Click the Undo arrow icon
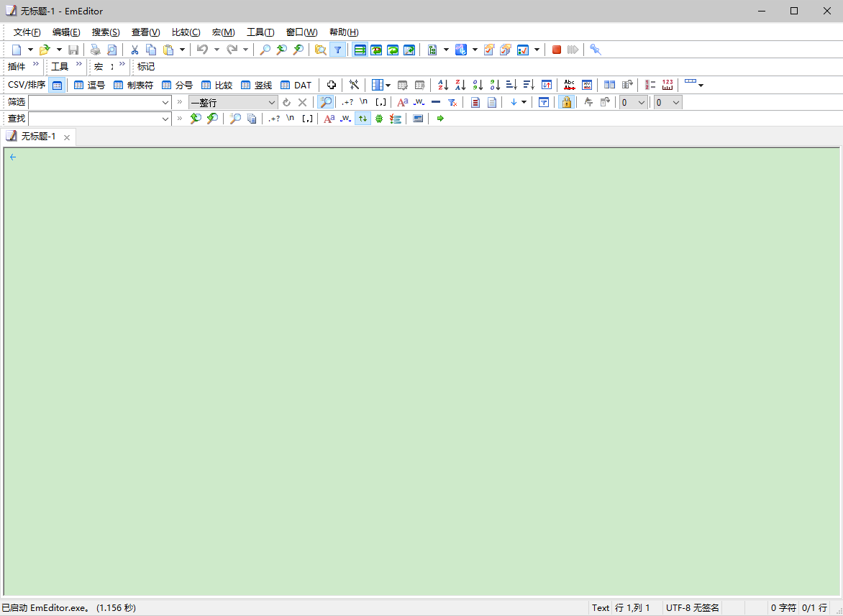Image resolution: width=843 pixels, height=616 pixels. click(x=202, y=50)
